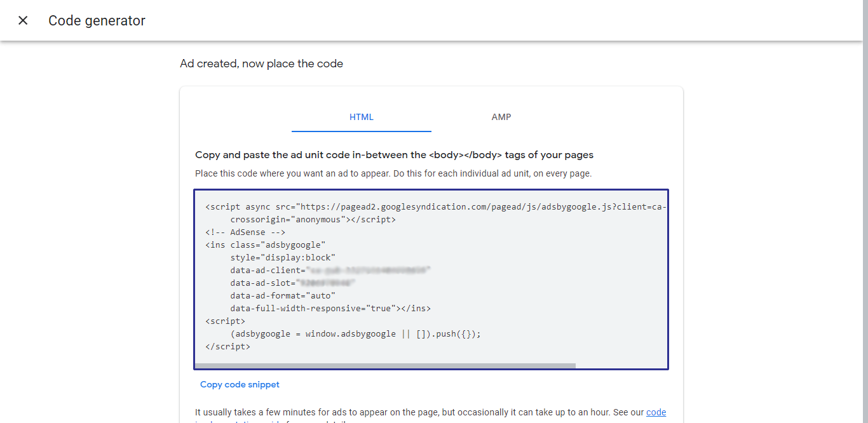
Task: Click the horizontal scrollbar in the code box
Action: (385, 366)
